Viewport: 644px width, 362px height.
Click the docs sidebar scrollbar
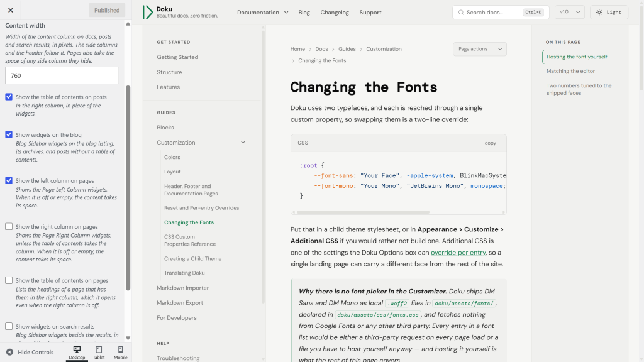coord(263,167)
